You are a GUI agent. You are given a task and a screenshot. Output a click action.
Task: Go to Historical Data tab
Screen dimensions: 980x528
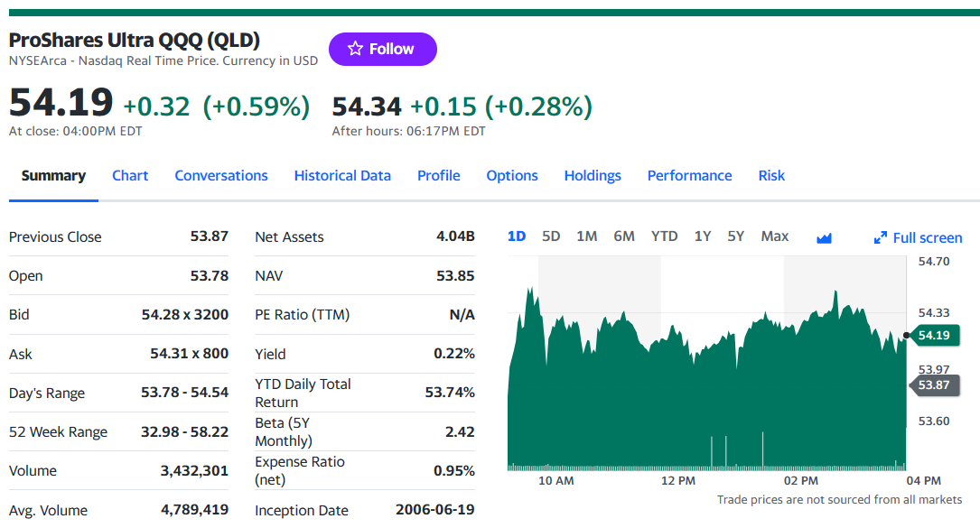pos(342,176)
